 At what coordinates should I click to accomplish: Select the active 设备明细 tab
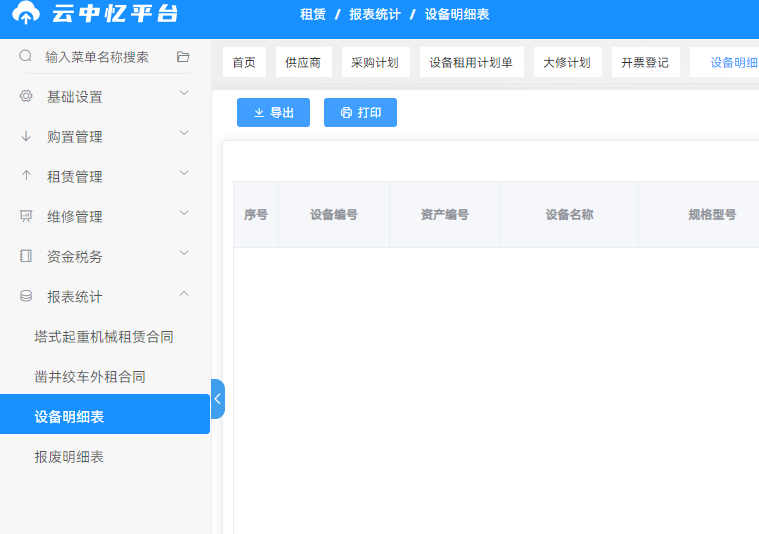point(725,62)
